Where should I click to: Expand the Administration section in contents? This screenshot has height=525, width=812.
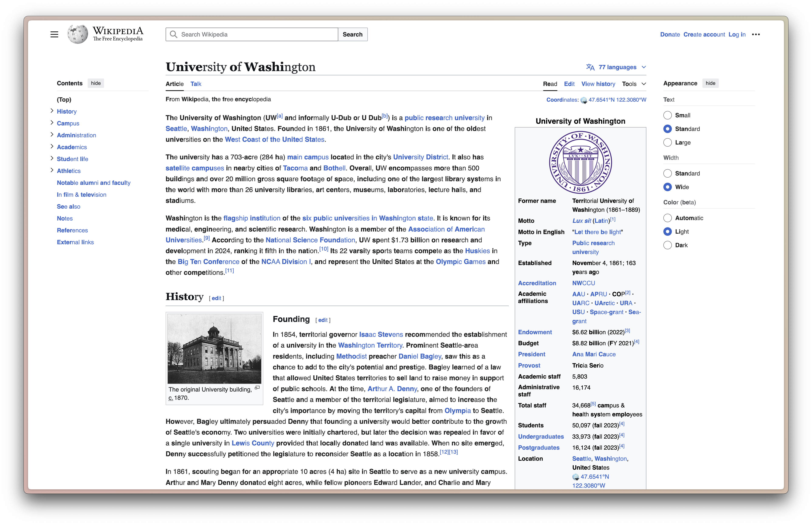coord(52,135)
